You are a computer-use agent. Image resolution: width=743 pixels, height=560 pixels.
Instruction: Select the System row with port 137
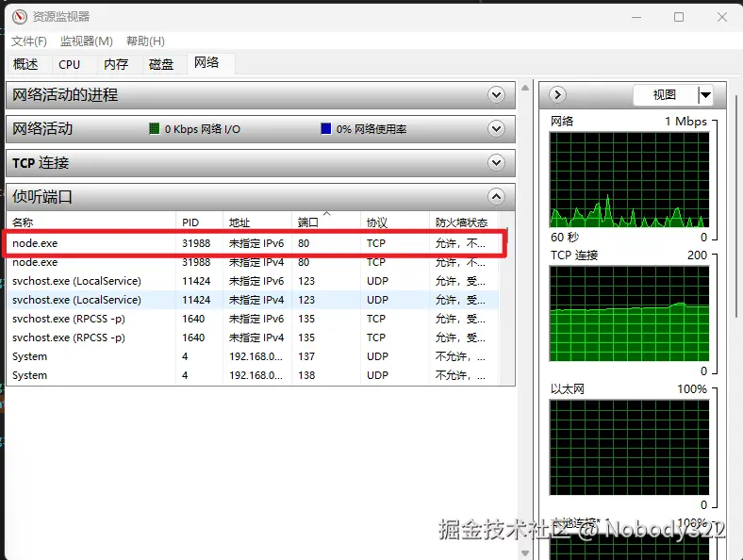pos(253,356)
